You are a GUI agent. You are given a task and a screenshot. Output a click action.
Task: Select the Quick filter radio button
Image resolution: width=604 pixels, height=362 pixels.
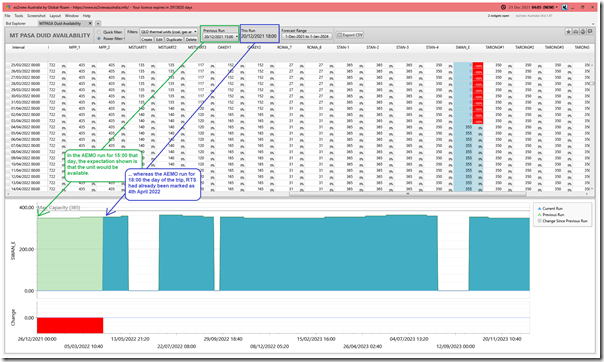(99, 32)
